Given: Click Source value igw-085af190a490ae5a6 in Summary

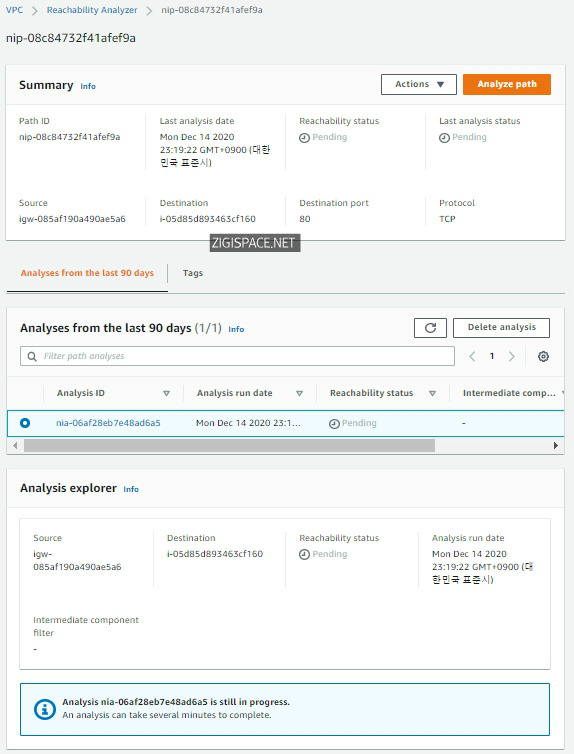Looking at the screenshot, I should pos(72,219).
